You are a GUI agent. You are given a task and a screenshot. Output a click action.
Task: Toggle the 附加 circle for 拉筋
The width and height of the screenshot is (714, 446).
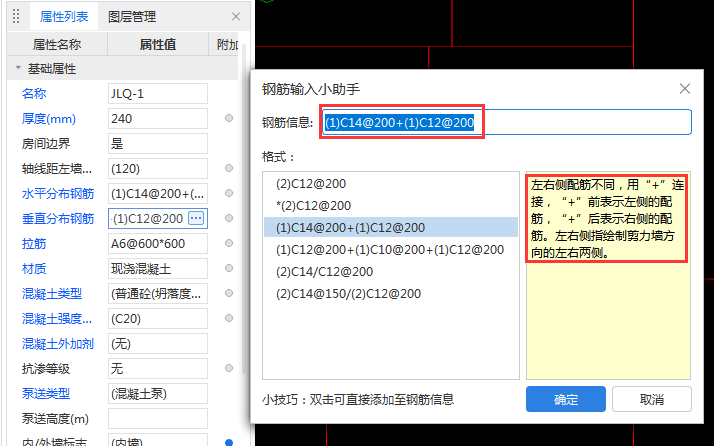coord(229,243)
